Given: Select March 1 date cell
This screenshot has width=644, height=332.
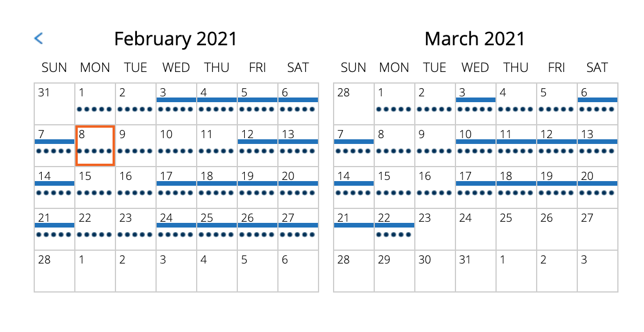Looking at the screenshot, I should point(395,103).
